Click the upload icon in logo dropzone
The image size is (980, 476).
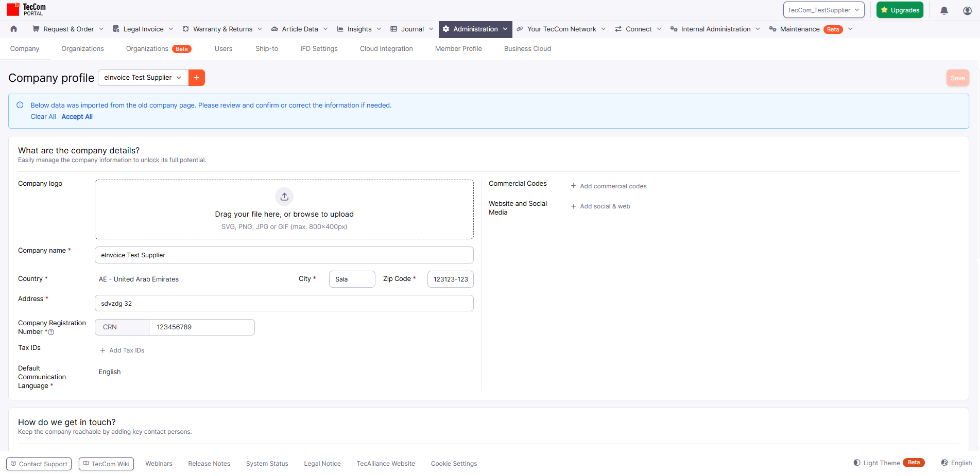pyautogui.click(x=284, y=197)
